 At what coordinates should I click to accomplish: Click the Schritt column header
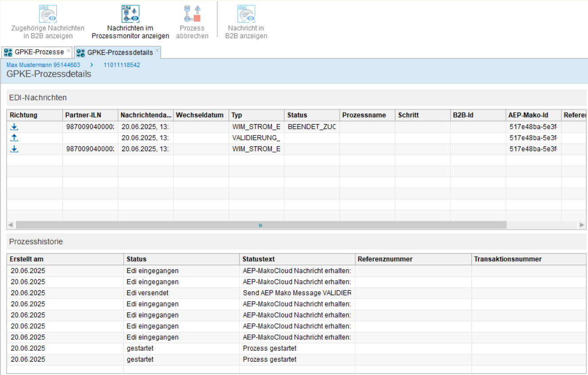pyautogui.click(x=423, y=115)
